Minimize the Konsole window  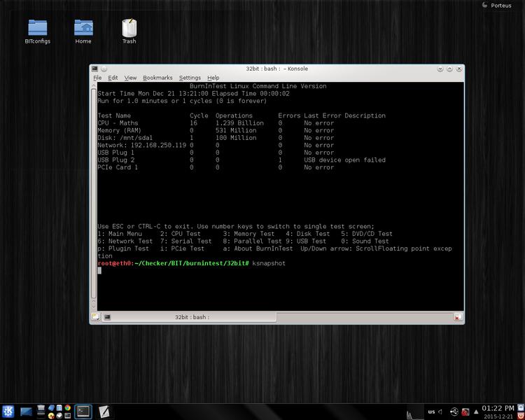click(440, 69)
